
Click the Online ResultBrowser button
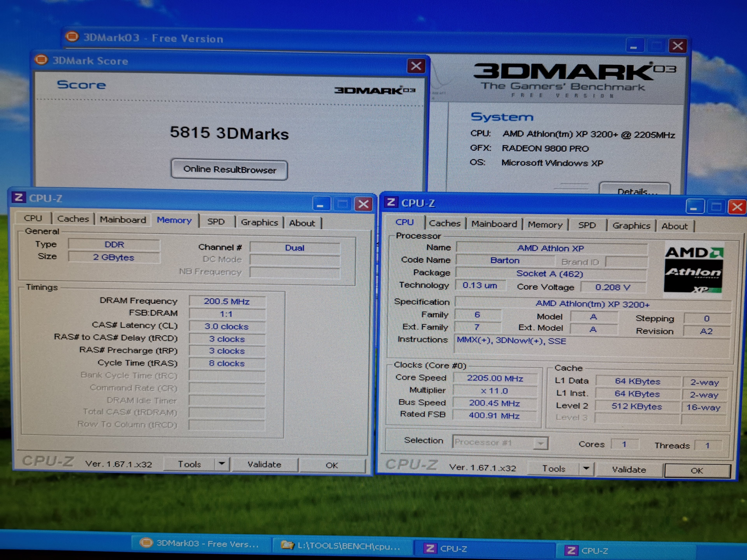pos(230,169)
